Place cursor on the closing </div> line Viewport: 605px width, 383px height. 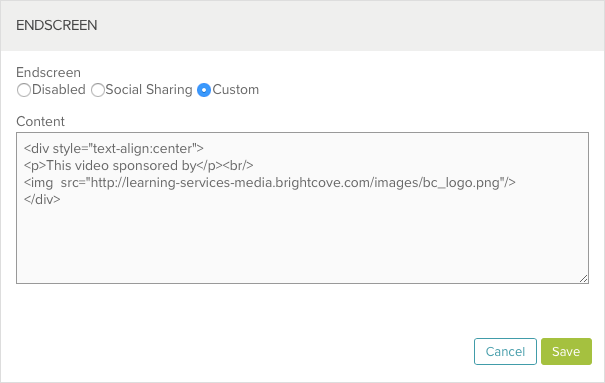tap(42, 199)
